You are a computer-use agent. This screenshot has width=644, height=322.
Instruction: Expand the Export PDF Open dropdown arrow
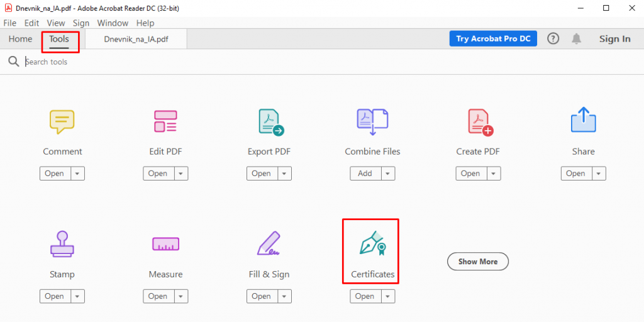285,174
